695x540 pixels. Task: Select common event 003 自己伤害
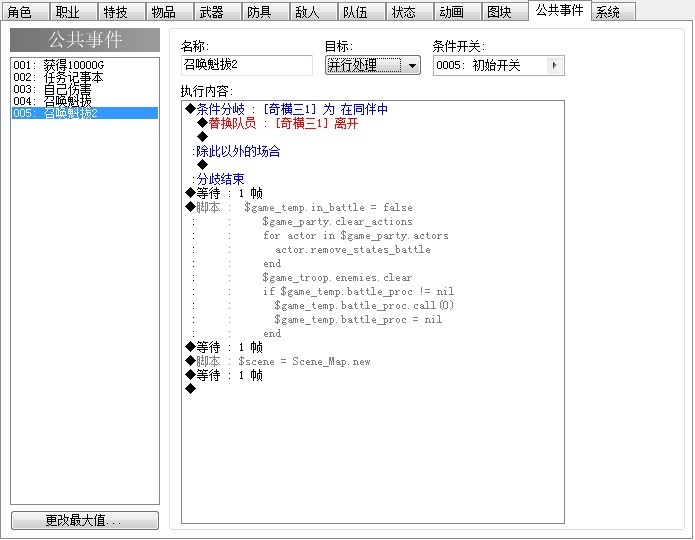pyautogui.click(x=85, y=89)
